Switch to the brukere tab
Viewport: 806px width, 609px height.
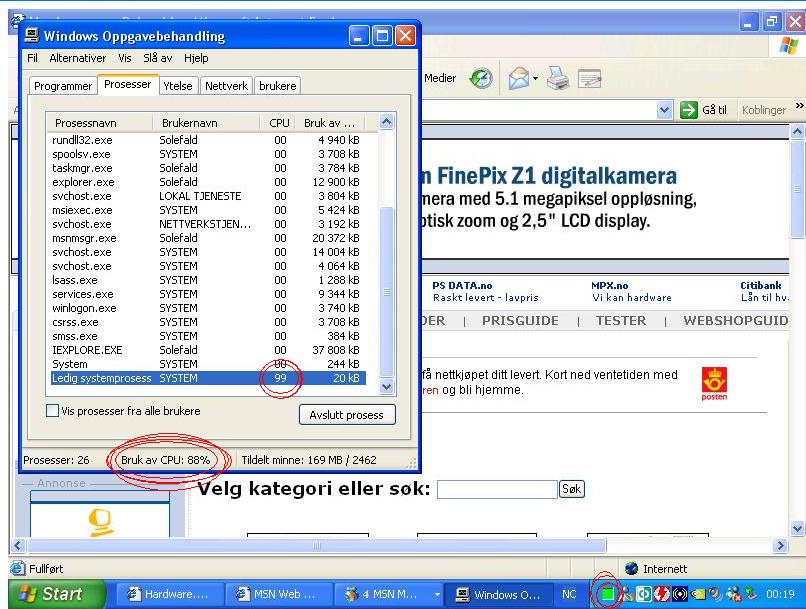click(278, 86)
